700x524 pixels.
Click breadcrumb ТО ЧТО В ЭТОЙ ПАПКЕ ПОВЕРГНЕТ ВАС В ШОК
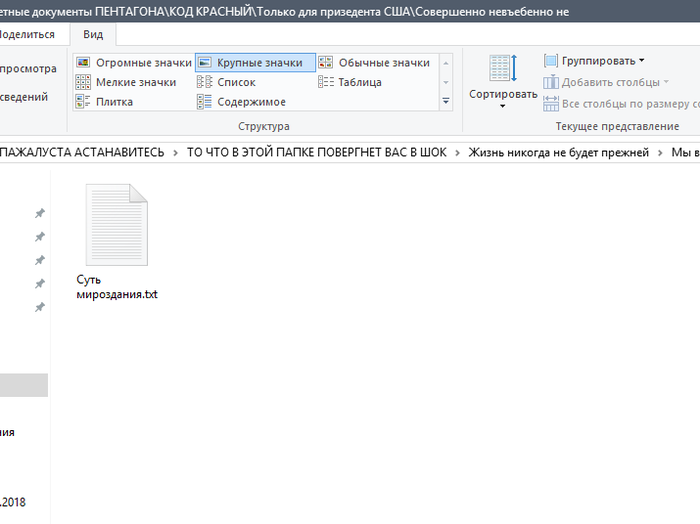tap(317, 153)
